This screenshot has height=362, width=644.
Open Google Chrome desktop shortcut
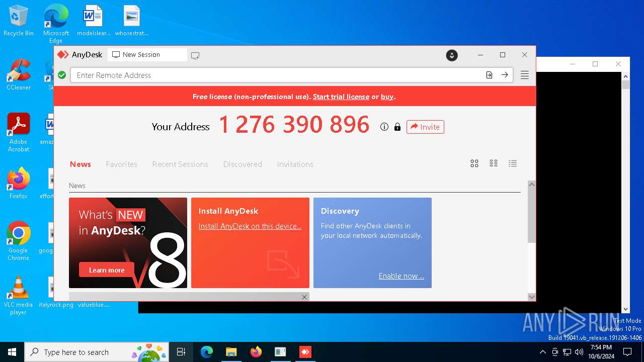pyautogui.click(x=19, y=241)
